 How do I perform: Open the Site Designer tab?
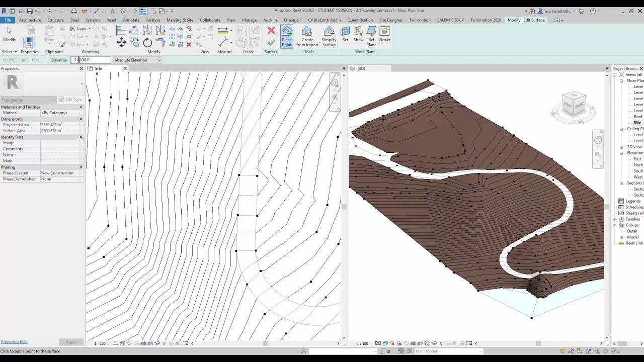(390, 20)
